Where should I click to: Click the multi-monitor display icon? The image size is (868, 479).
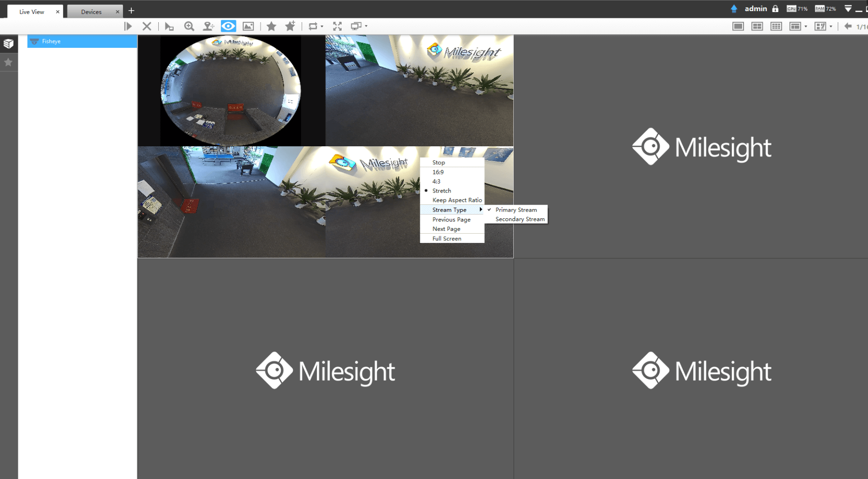pos(356,26)
